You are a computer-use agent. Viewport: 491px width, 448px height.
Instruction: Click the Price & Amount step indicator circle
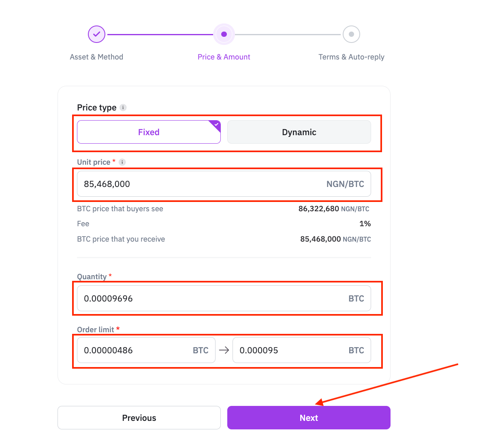click(224, 34)
